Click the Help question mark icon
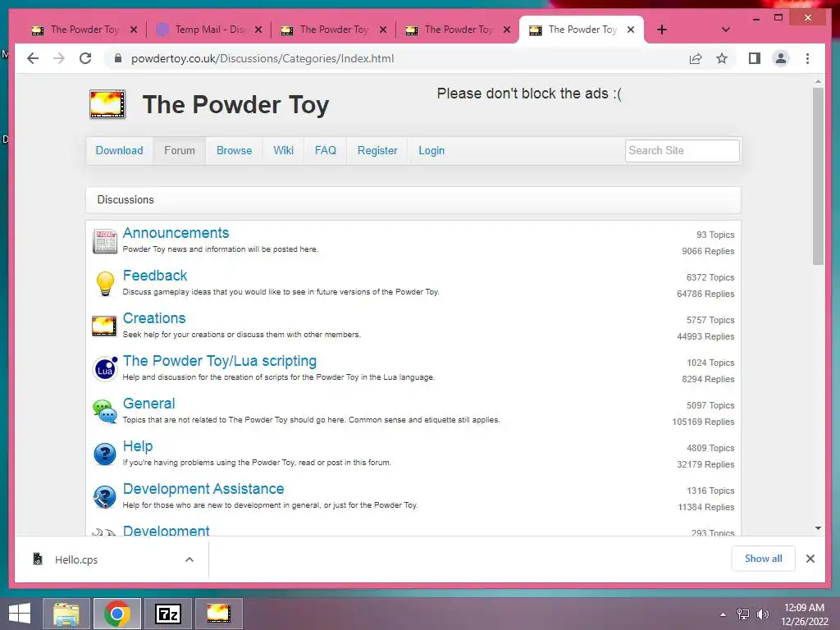The height and width of the screenshot is (630, 840). [104, 454]
